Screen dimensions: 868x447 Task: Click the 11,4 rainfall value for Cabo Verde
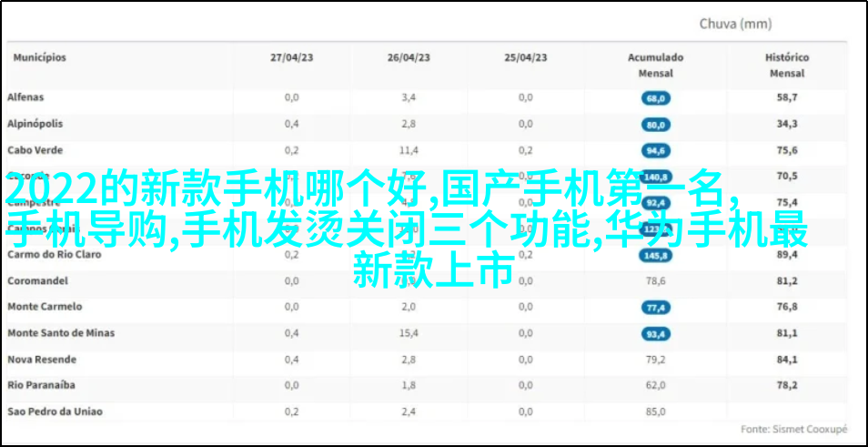409,150
